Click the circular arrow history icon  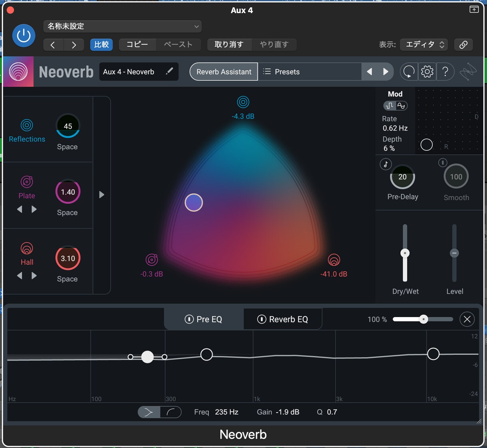(x=409, y=72)
